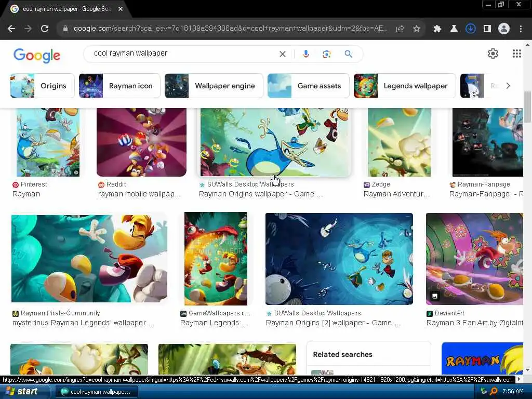Image resolution: width=532 pixels, height=399 pixels.
Task: Show more filter chips with arrow
Action: [508, 86]
